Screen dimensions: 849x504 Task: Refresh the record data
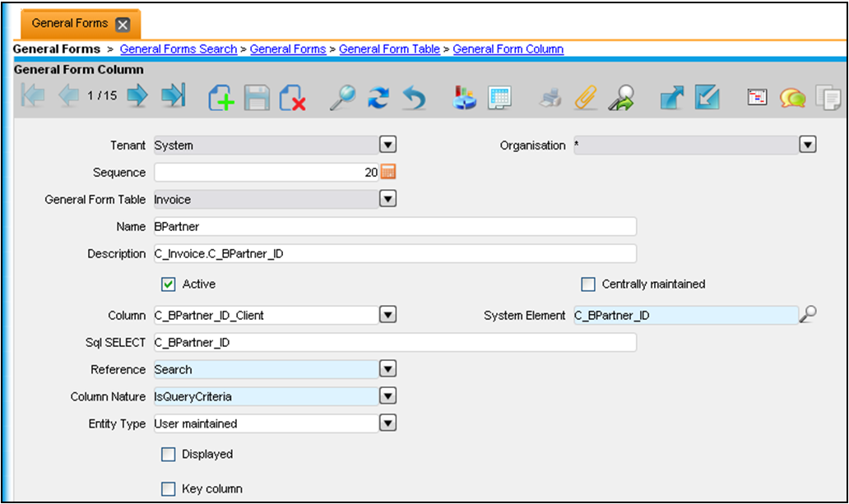[x=378, y=98]
